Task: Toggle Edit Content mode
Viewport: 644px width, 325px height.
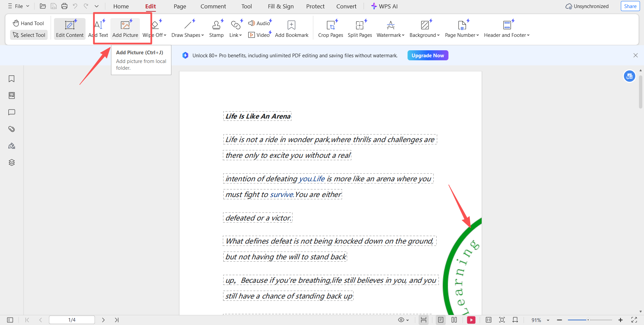Action: (70, 29)
